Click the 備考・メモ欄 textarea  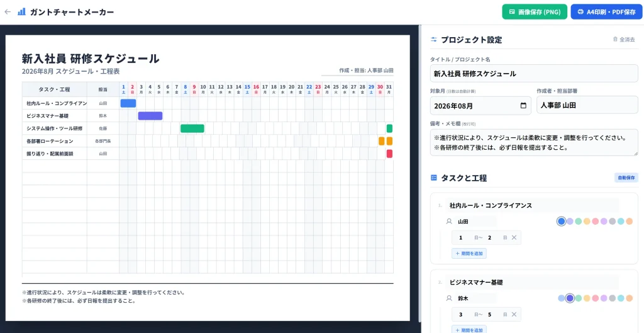point(534,143)
